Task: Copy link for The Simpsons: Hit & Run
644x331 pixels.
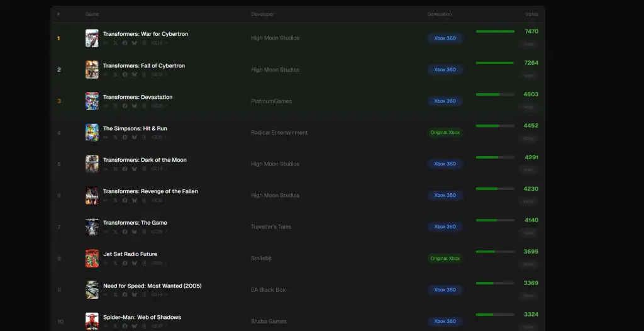Action: tap(106, 137)
